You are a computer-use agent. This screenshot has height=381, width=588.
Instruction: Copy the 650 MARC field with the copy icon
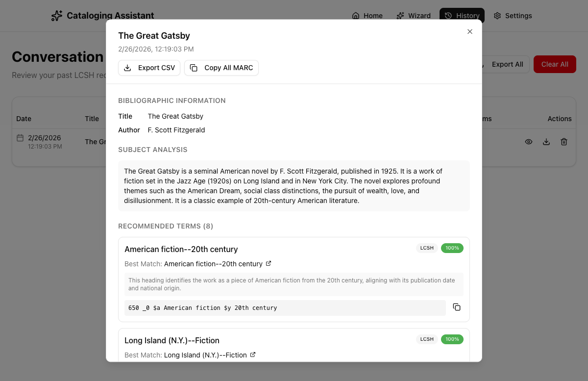click(x=457, y=307)
